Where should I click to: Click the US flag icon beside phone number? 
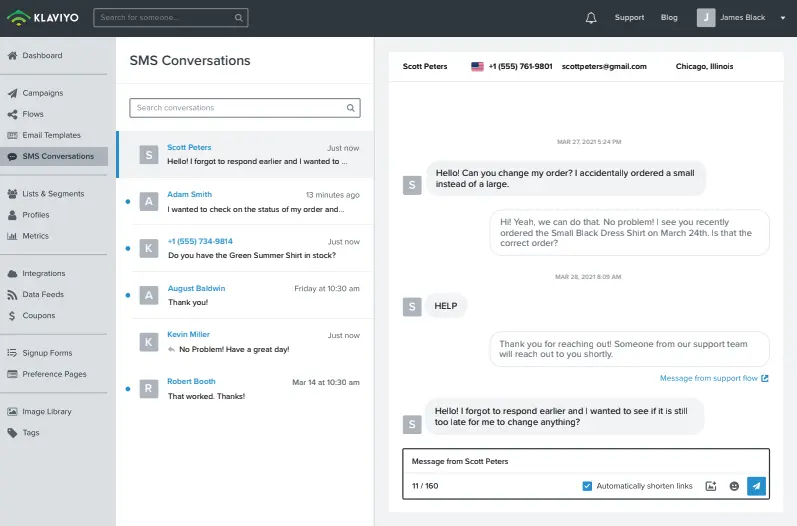477,67
